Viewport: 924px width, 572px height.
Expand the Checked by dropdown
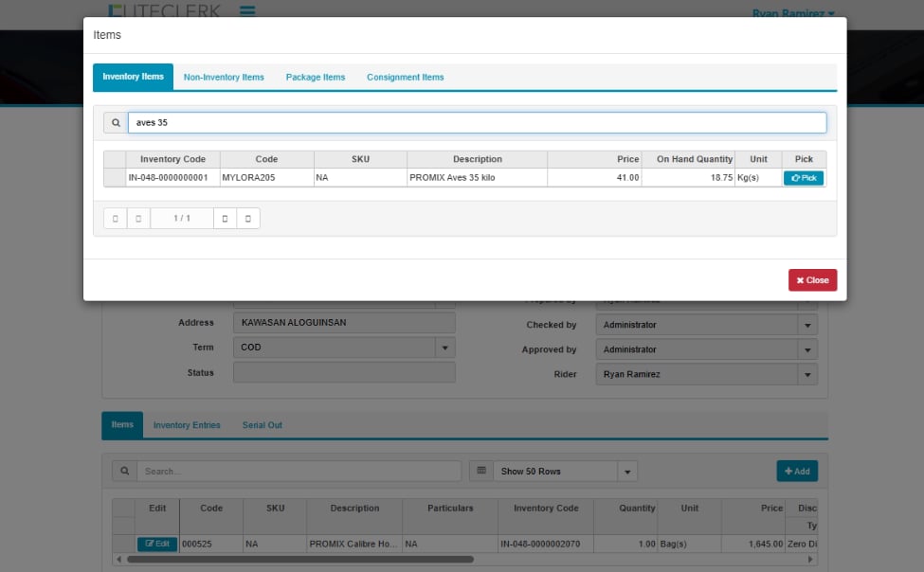[x=807, y=325]
